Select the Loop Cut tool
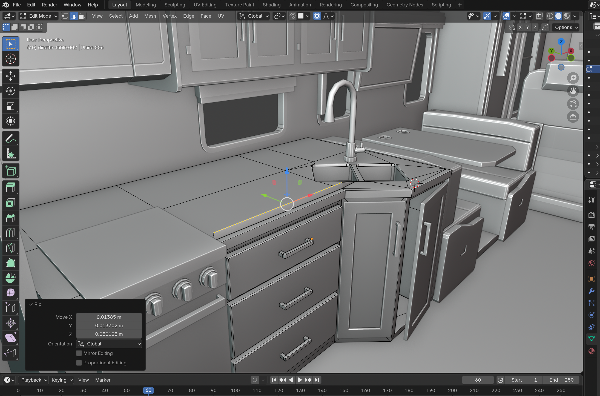Screen dimensions: 600x396 [10, 233]
